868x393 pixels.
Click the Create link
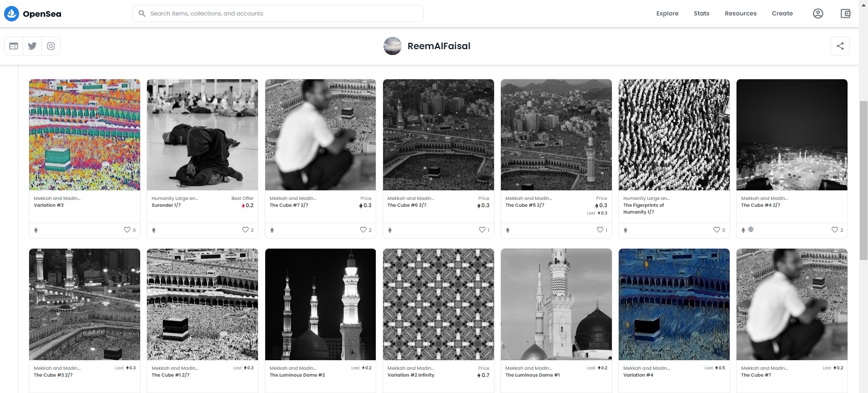point(782,14)
